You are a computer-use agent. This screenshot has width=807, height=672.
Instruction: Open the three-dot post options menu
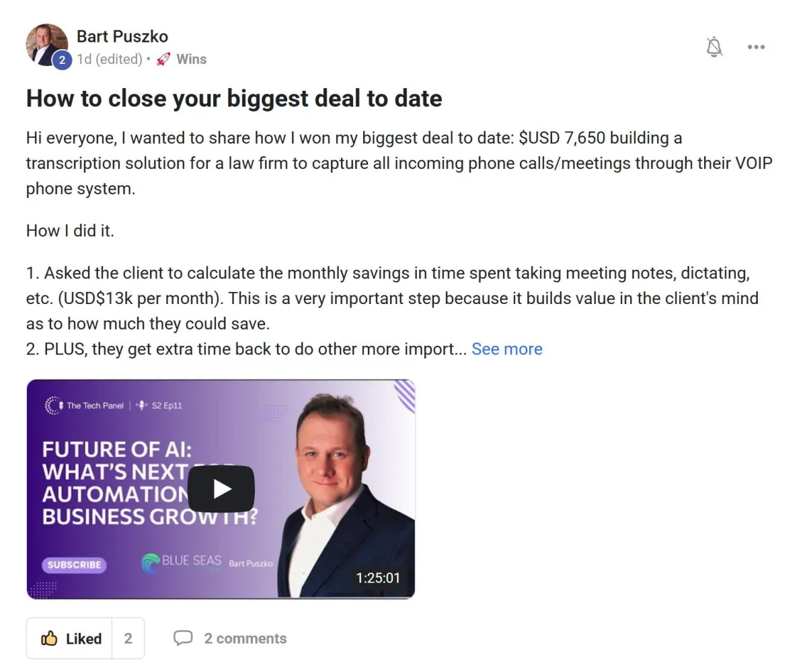[x=756, y=47]
